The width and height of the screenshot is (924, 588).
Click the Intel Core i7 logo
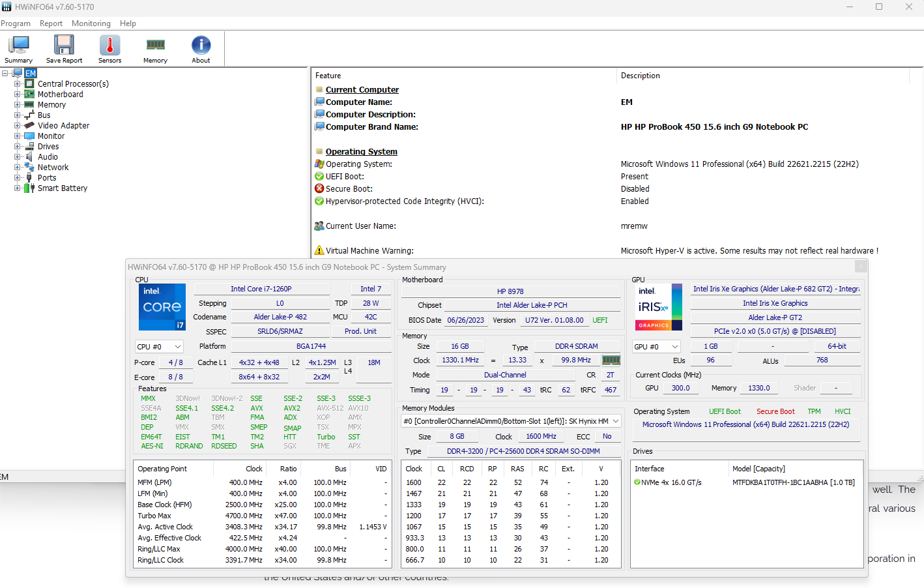click(162, 307)
